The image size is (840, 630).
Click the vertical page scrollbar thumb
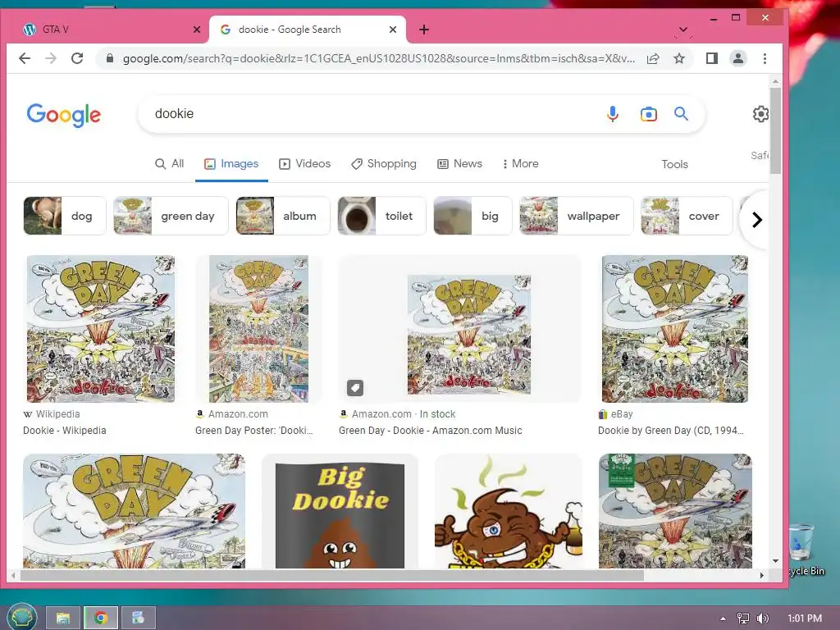click(x=775, y=130)
